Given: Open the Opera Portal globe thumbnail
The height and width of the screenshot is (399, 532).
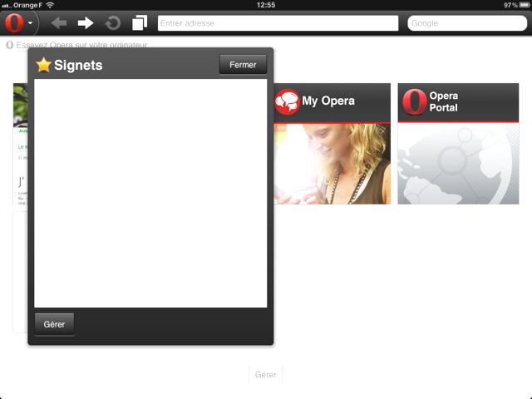Looking at the screenshot, I should click(x=458, y=164).
